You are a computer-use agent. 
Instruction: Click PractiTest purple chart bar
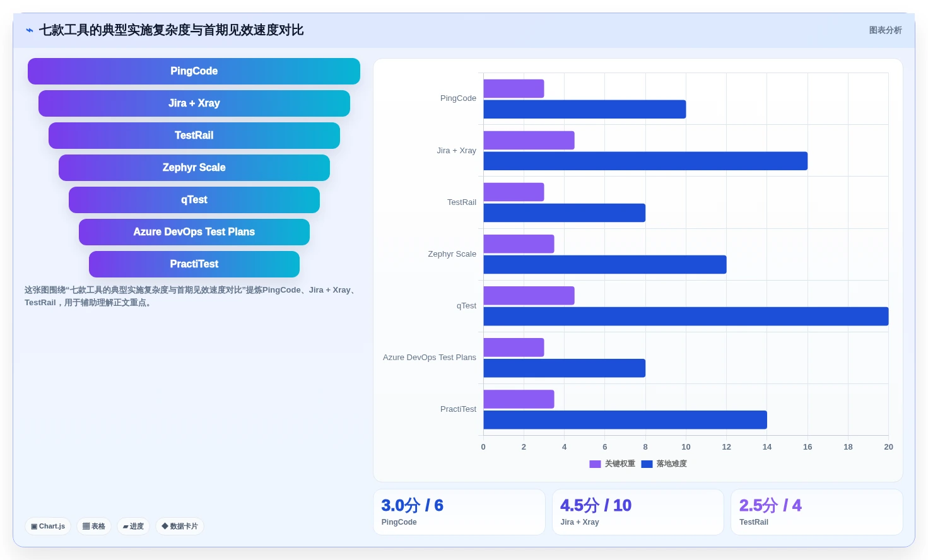pyautogui.click(x=519, y=399)
